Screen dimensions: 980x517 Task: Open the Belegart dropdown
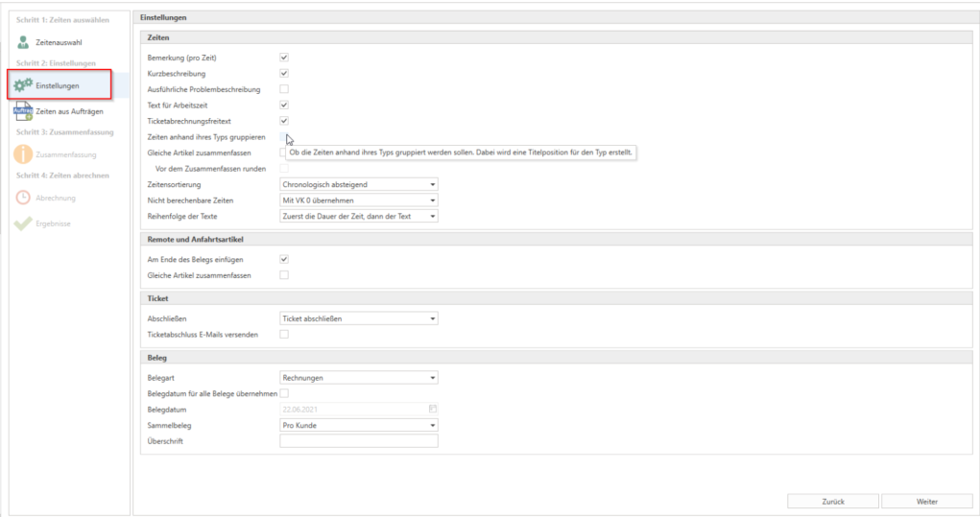point(358,378)
